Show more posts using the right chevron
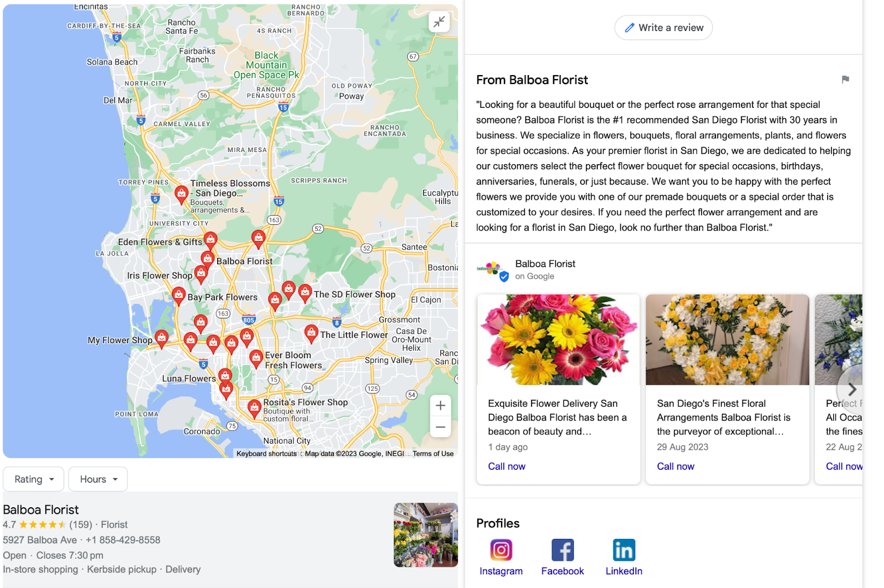 click(x=852, y=389)
